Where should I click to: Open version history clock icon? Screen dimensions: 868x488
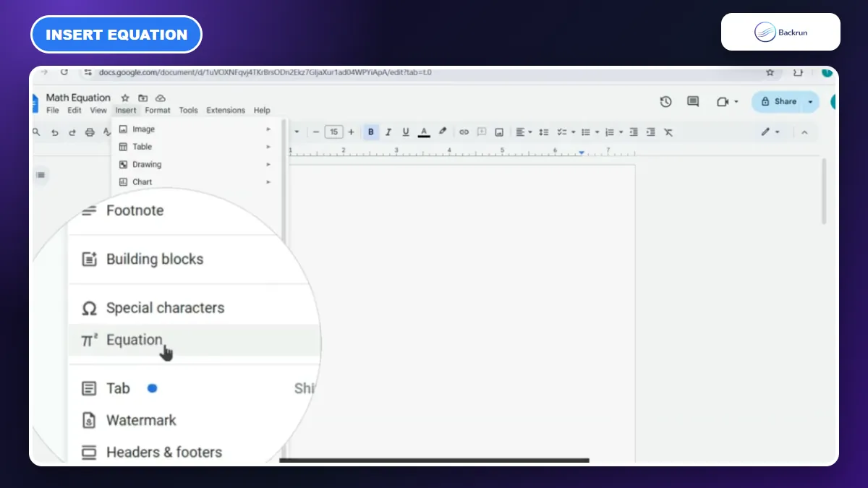tap(666, 102)
